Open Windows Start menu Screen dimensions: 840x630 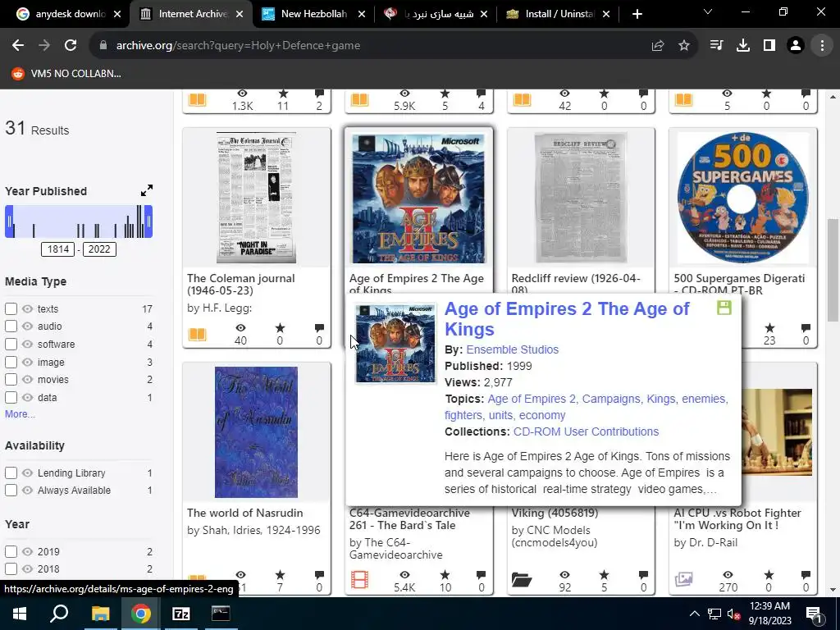(20, 614)
